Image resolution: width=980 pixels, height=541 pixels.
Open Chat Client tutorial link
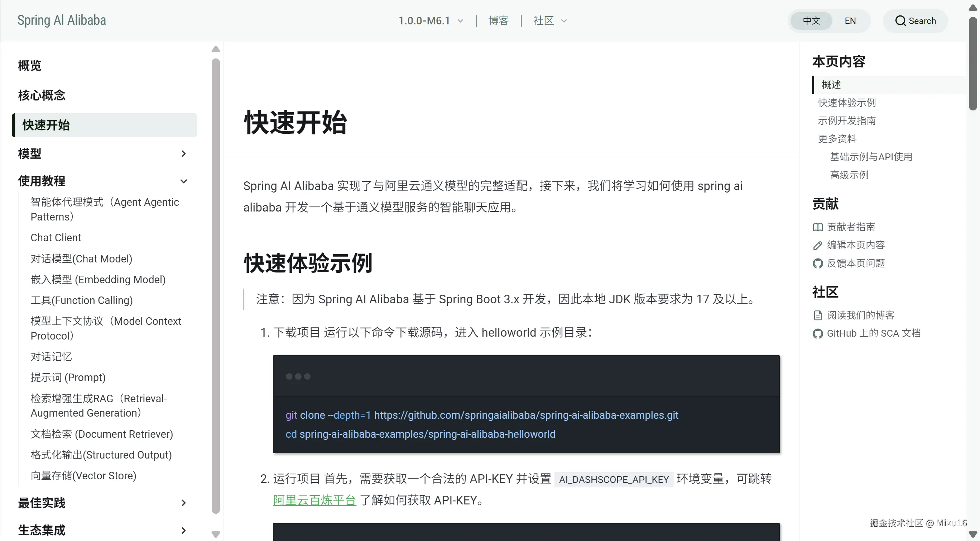click(x=56, y=238)
